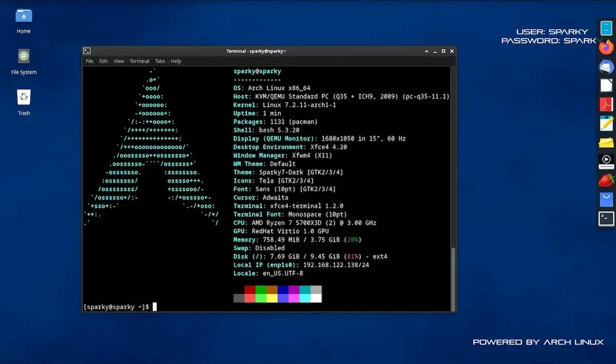The image size is (616, 364).
Task: Click the 'Locale: en_US.UTF-8' line
Action: point(268,273)
